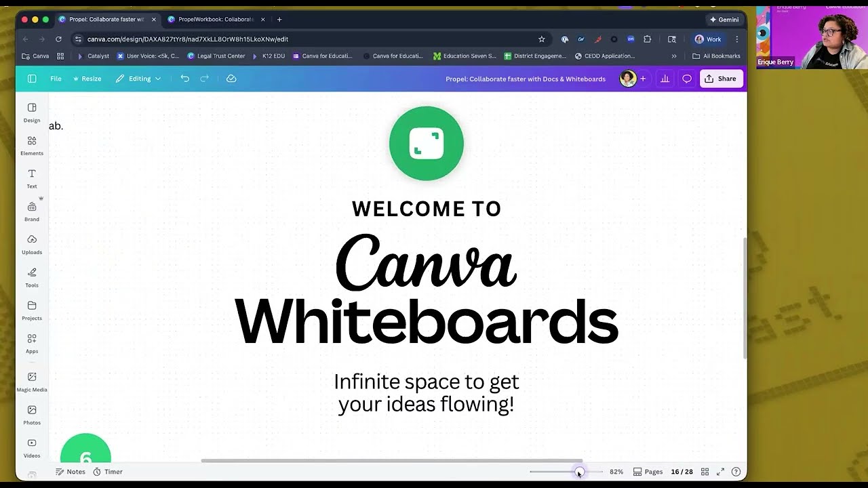Open the Chrome three-dot menu

736,39
